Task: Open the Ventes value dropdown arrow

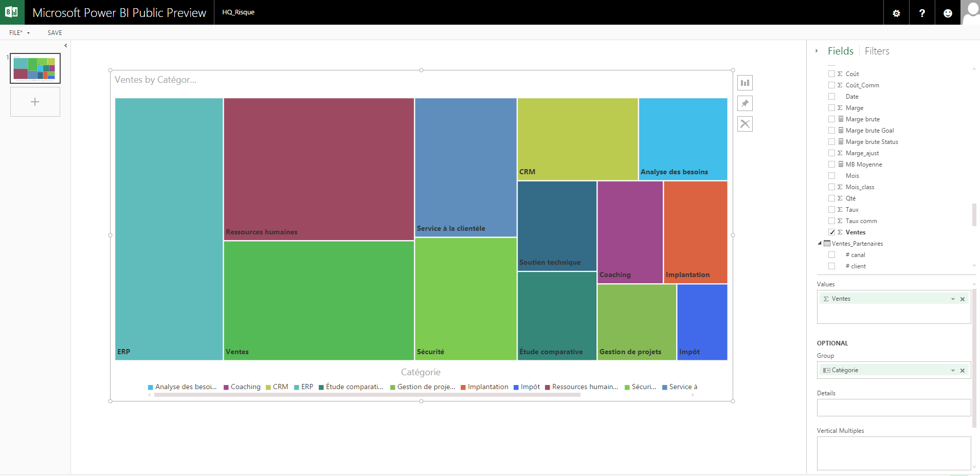Action: click(x=953, y=299)
